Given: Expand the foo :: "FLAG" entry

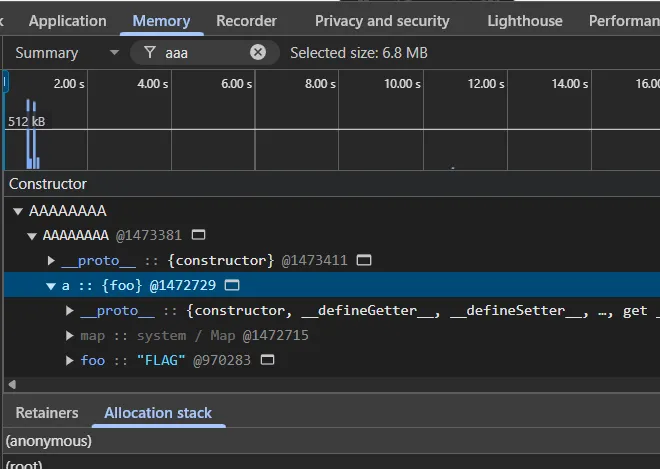Looking at the screenshot, I should coord(70,361).
